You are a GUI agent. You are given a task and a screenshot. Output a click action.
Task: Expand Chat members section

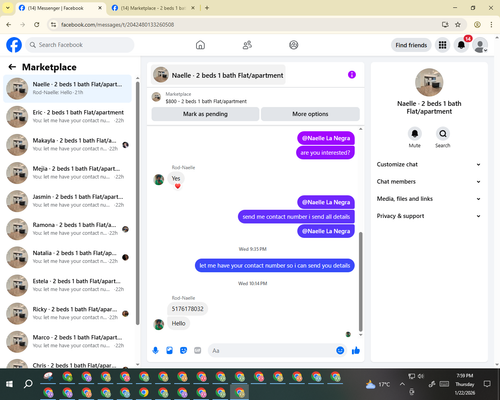coord(429,182)
